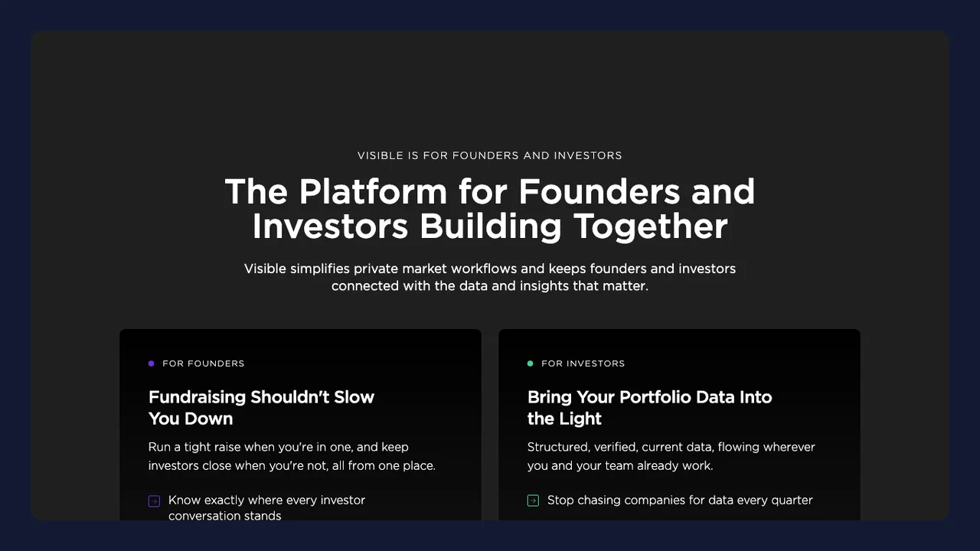Open the Bring Your Portfolio Data Into the Light heading
The height and width of the screenshot is (551, 980).
click(649, 408)
